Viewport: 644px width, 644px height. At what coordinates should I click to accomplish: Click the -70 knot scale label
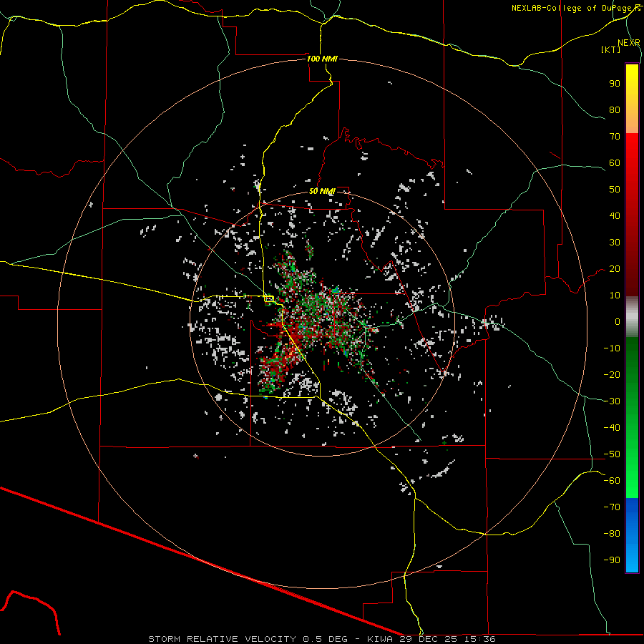click(x=612, y=507)
